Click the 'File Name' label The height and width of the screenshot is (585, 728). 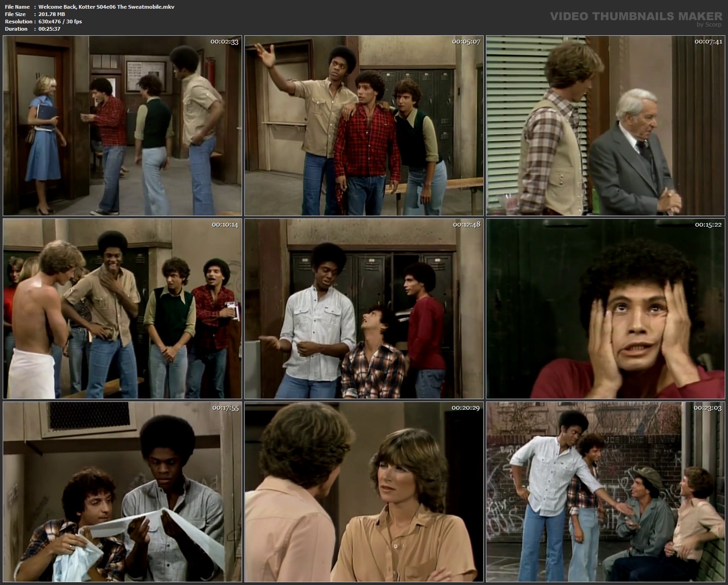[x=17, y=7]
